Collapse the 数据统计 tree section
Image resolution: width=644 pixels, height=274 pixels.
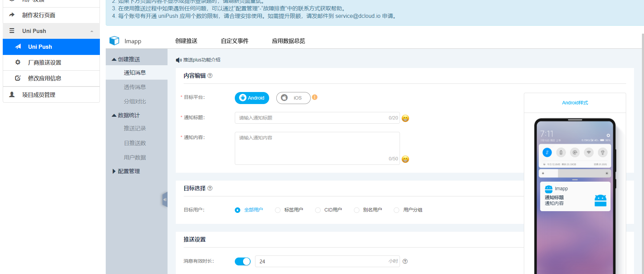point(114,115)
